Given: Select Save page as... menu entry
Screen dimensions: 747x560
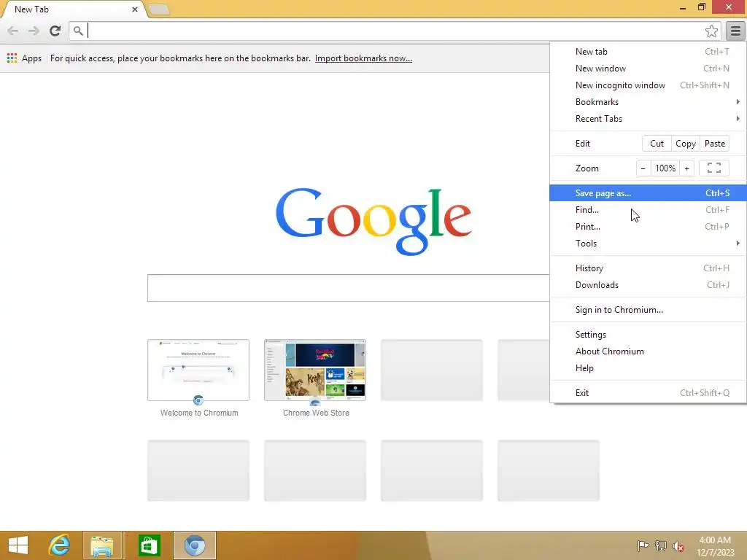Looking at the screenshot, I should tap(648, 192).
